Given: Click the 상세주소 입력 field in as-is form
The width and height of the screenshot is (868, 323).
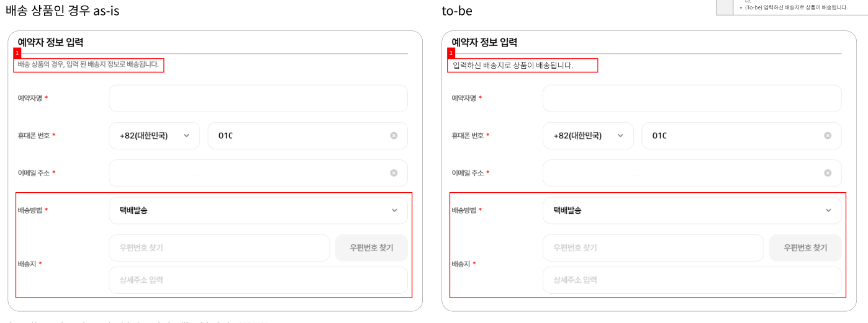Looking at the screenshot, I should point(258,280).
